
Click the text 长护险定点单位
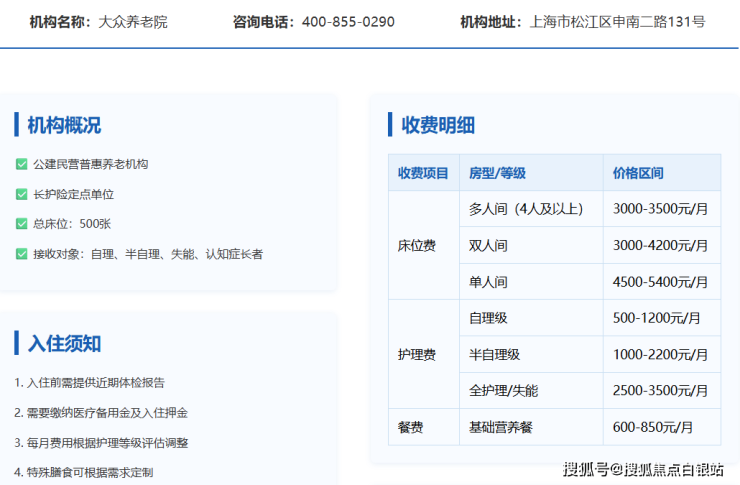tap(74, 194)
